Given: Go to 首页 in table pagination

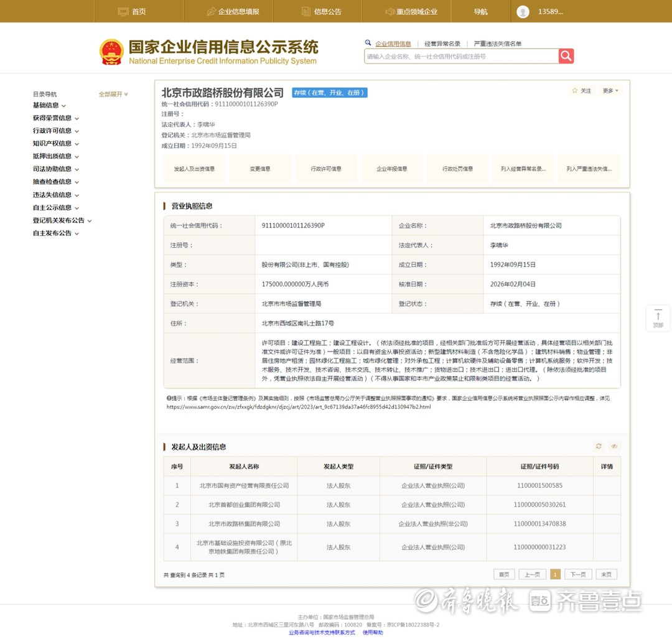Looking at the screenshot, I should pos(504,574).
